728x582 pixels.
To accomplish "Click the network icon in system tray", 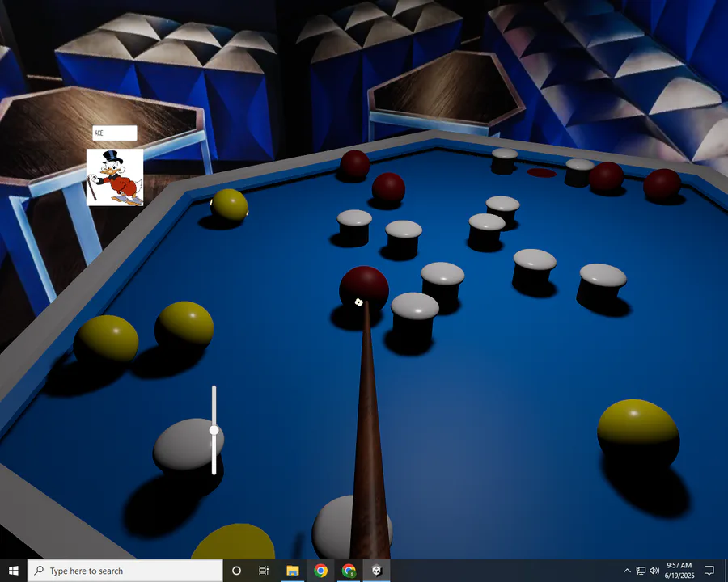I will coord(641,571).
